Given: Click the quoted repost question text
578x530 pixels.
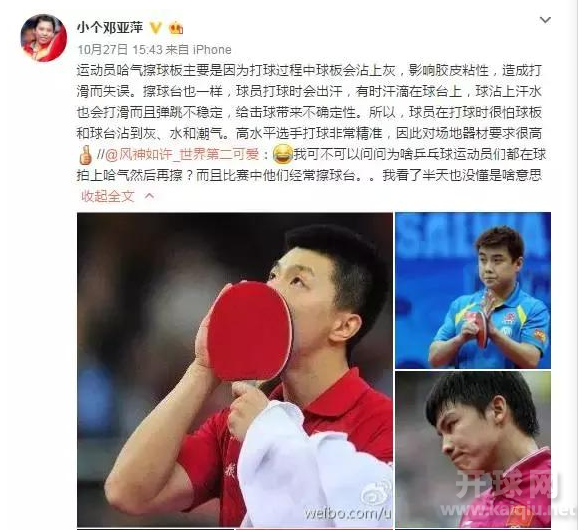Looking at the screenshot, I should click(309, 165).
